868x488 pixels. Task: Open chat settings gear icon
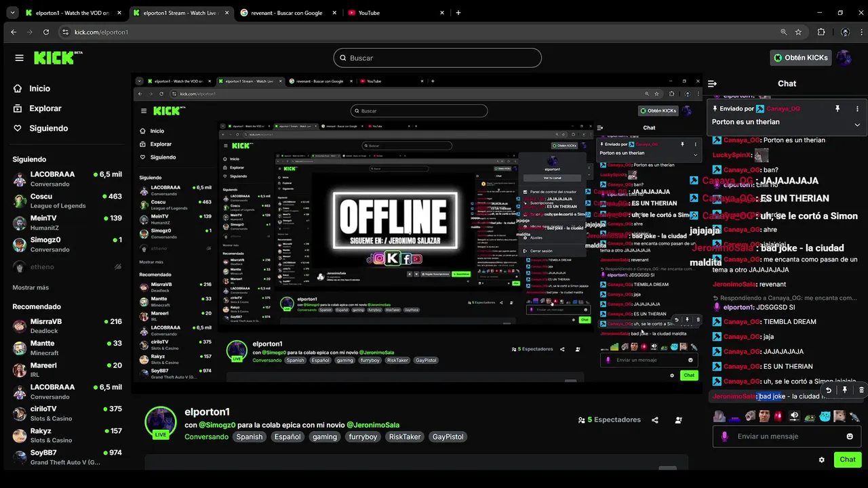coord(821,460)
